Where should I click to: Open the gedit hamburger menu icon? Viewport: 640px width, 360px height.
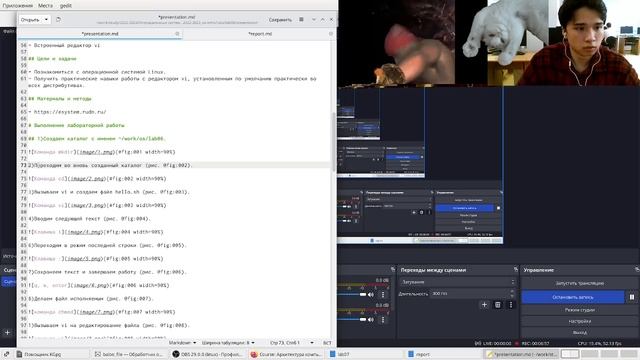pos(301,20)
